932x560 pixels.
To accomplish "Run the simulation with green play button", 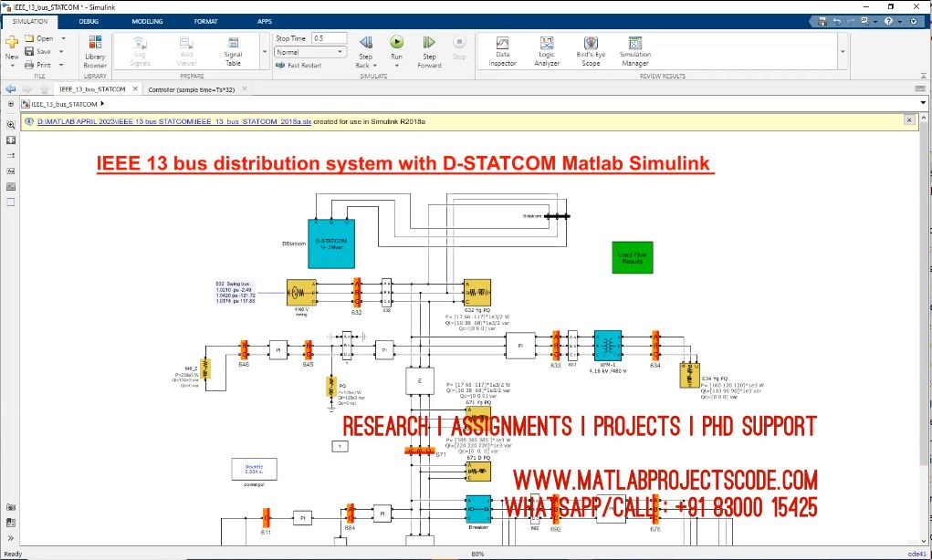I will pos(396,42).
